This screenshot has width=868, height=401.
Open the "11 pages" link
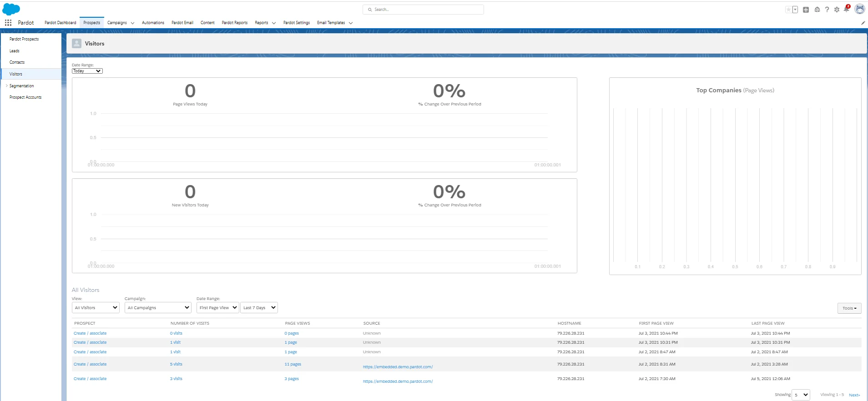tap(293, 364)
